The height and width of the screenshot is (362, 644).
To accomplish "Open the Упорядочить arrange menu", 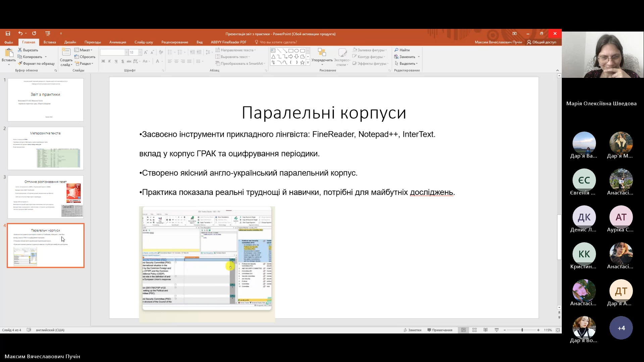I will click(322, 57).
